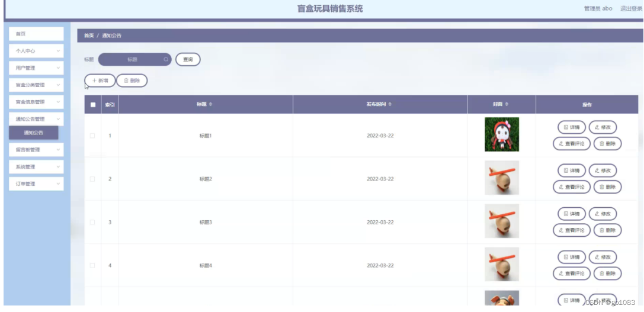Click cover thumbnail of row 标题2

(x=501, y=178)
